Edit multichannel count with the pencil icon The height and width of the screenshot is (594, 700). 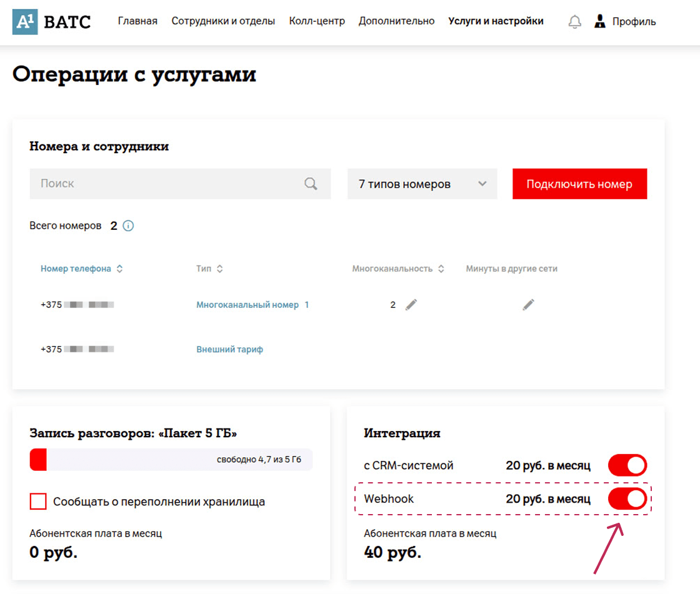point(411,304)
